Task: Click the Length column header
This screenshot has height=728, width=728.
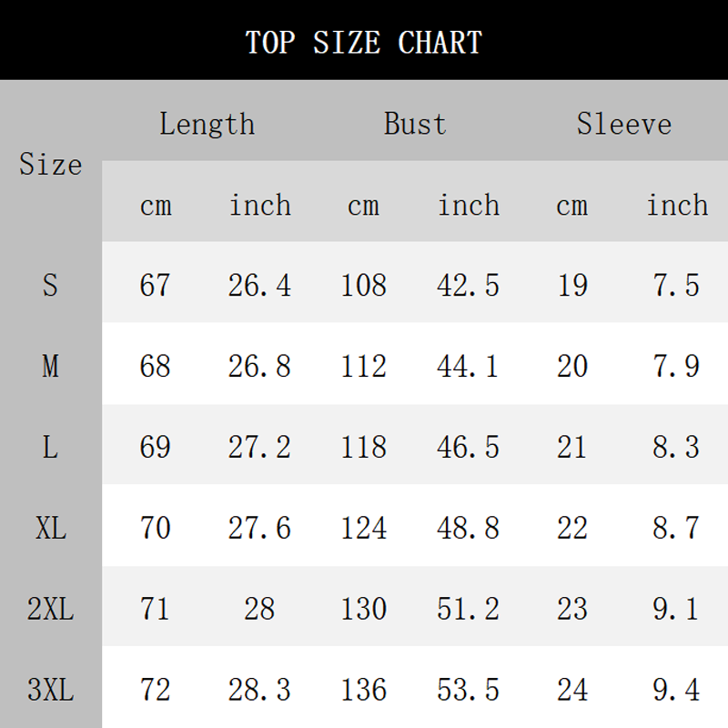Action: [x=207, y=124]
